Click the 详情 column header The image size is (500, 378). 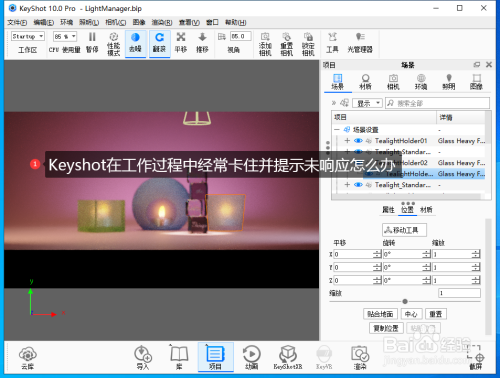click(x=461, y=117)
